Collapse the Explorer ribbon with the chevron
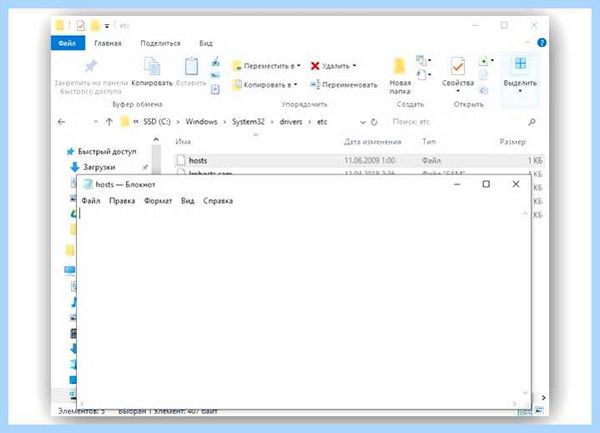 tap(528, 42)
